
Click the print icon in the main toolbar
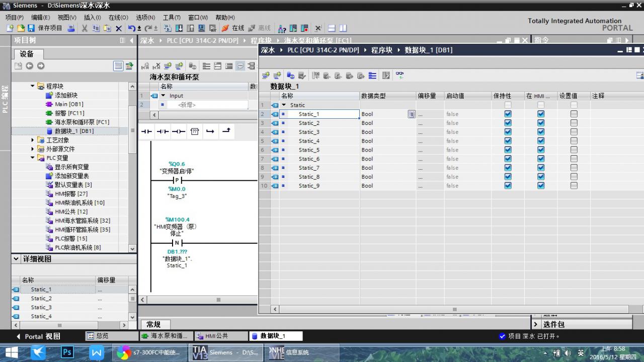click(71, 28)
